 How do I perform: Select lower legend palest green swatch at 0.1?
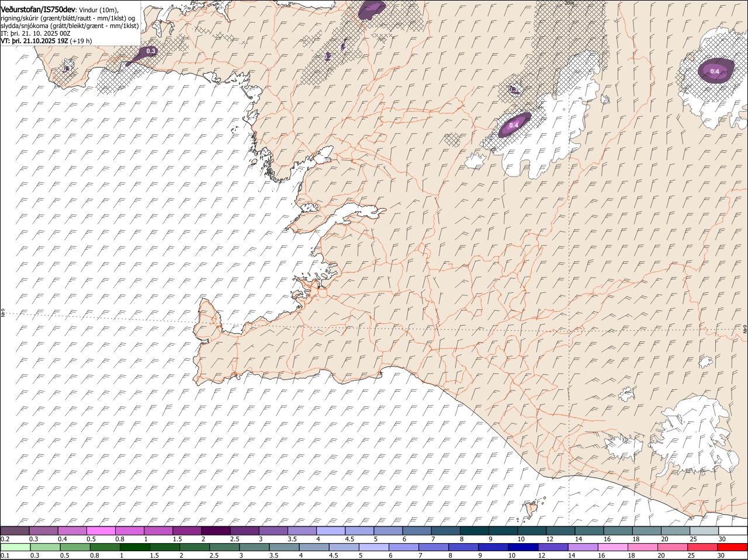click(16, 548)
